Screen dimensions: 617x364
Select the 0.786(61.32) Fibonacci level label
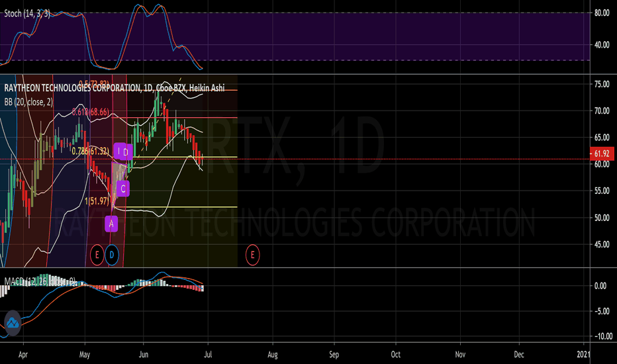pyautogui.click(x=91, y=151)
